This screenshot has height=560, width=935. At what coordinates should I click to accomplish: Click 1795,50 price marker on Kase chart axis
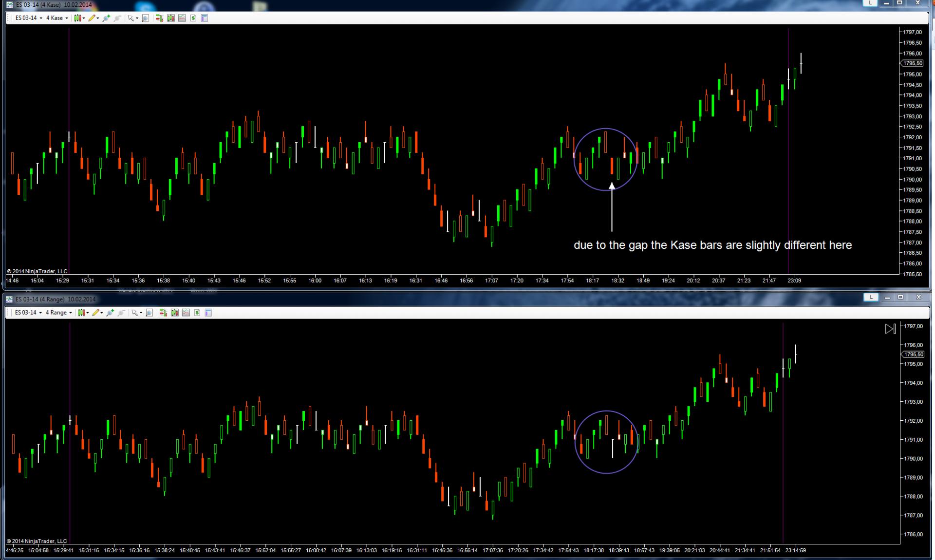pyautogui.click(x=912, y=63)
